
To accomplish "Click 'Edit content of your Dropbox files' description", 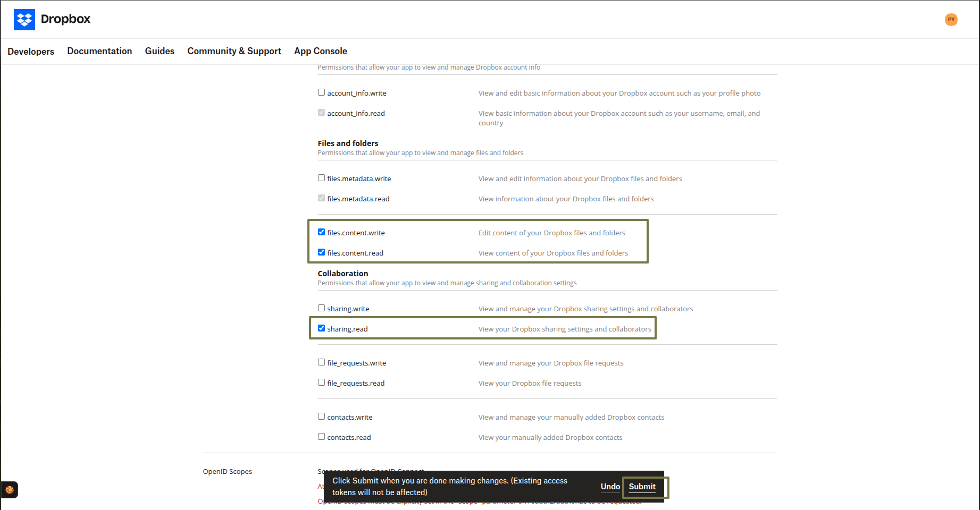I will [552, 233].
